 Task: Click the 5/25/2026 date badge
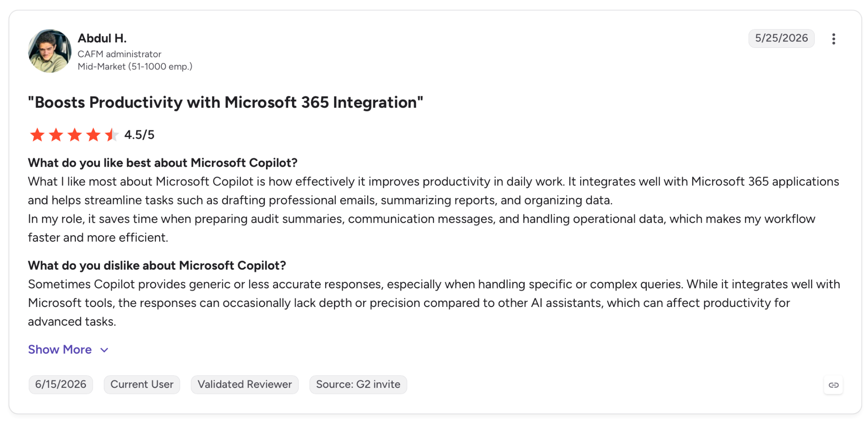point(781,38)
